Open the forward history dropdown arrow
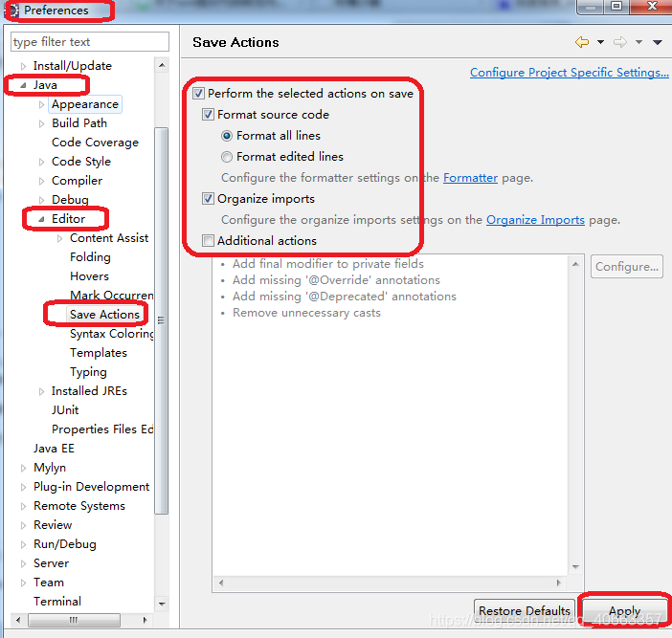Image resolution: width=672 pixels, height=638 pixels. [x=638, y=42]
